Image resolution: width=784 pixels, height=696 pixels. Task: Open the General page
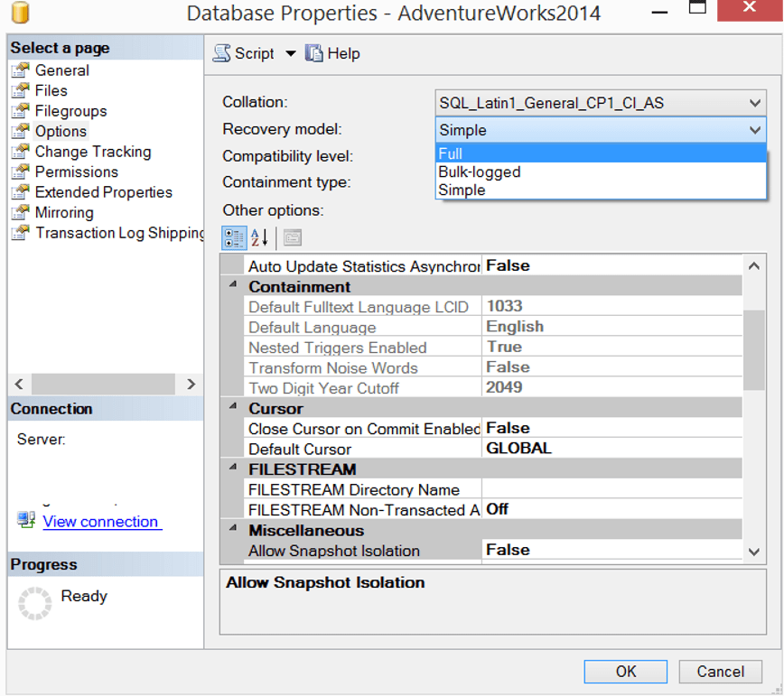tap(62, 70)
